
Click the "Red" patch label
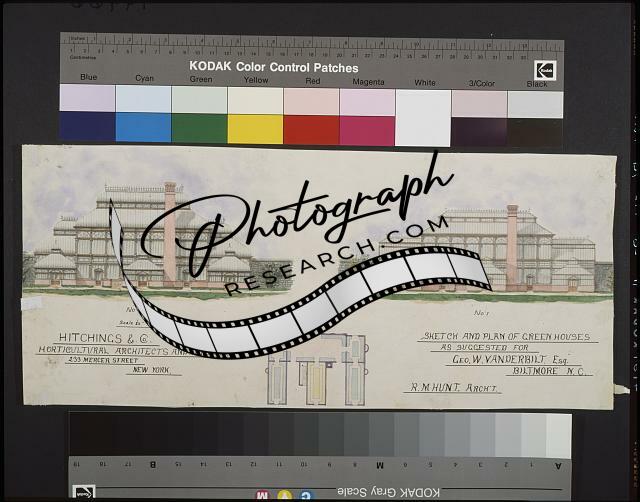(x=313, y=81)
